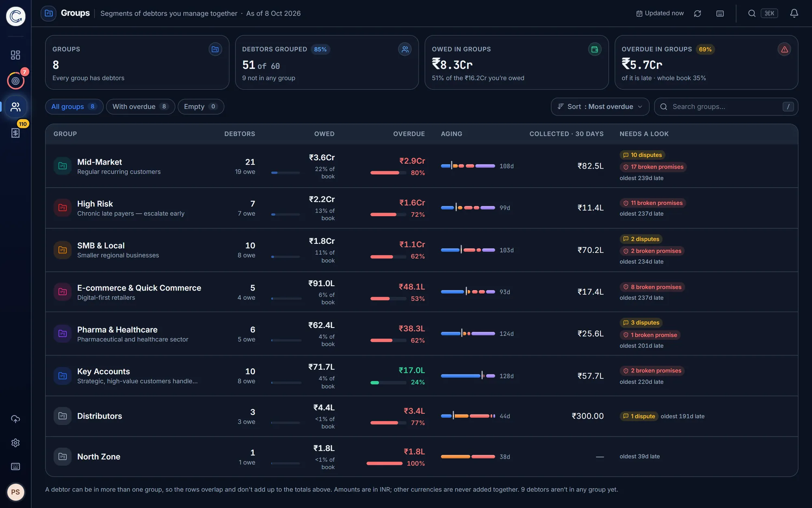Click the Mid-Market group folder icon
Viewport: 812px width, 508px height.
pos(63,166)
